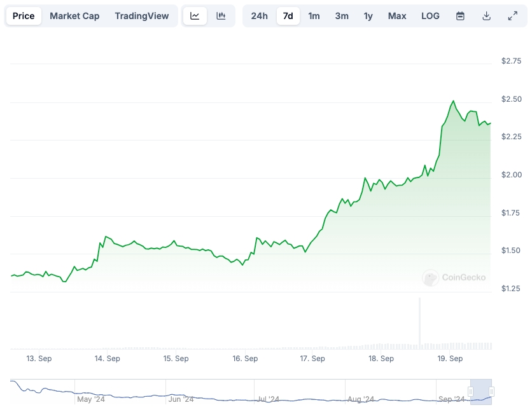
Task: Open the calendar date range picker
Action: tap(460, 16)
